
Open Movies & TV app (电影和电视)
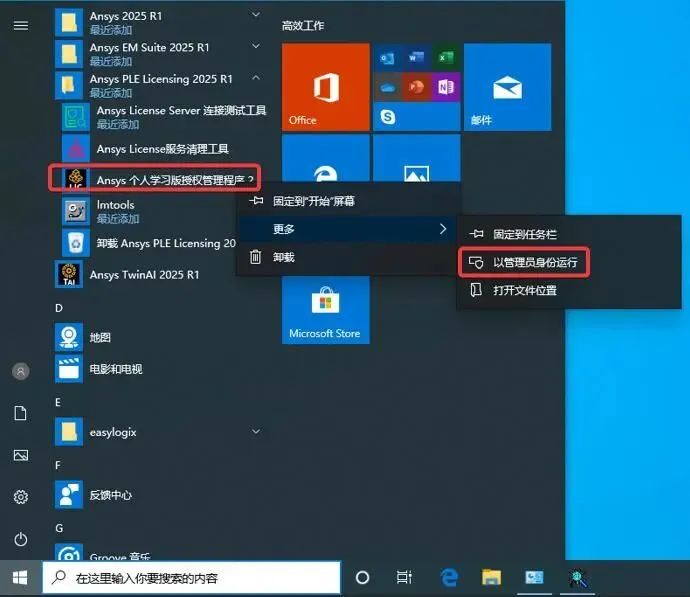pos(115,369)
